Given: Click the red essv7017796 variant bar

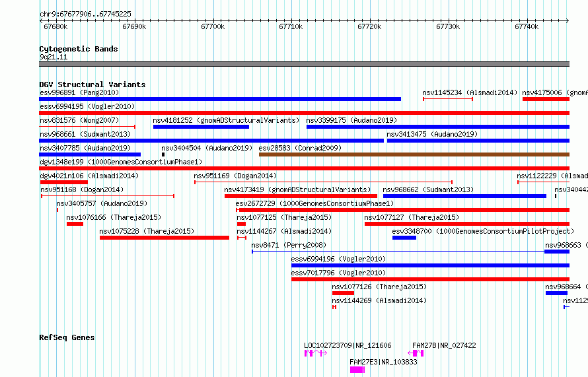Looking at the screenshot, I should click(431, 279).
